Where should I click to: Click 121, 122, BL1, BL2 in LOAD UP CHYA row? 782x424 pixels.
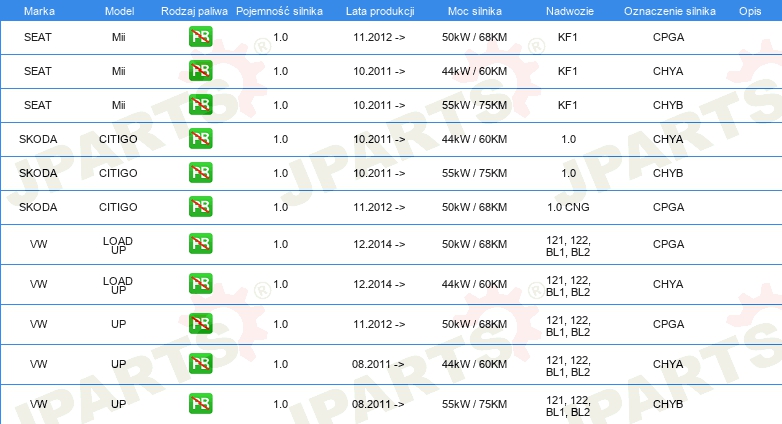click(568, 286)
